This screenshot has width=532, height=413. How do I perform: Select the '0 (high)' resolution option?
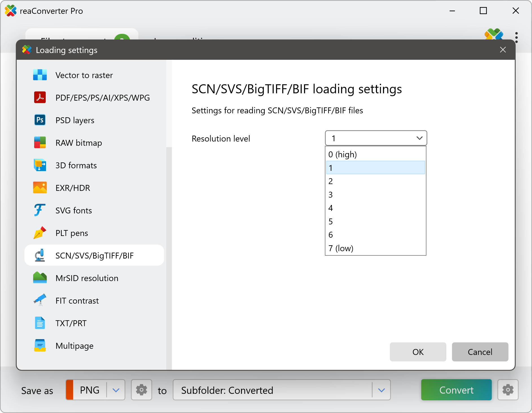[x=375, y=154]
